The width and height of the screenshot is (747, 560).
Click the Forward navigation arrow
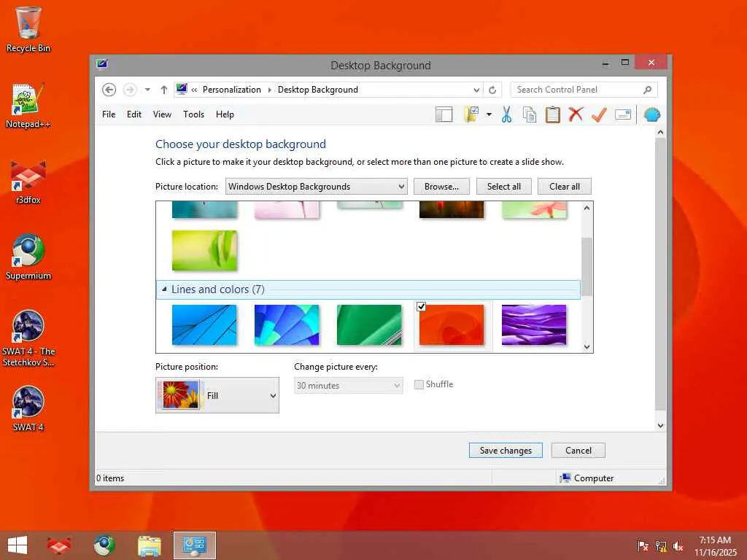(130, 90)
